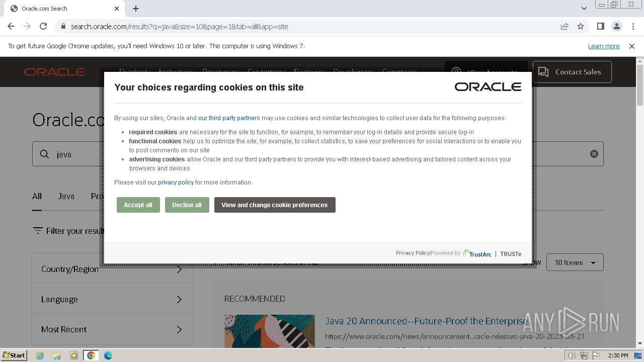The image size is (644, 362).
Task: Click the search magnifier icon
Action: pos(45,154)
